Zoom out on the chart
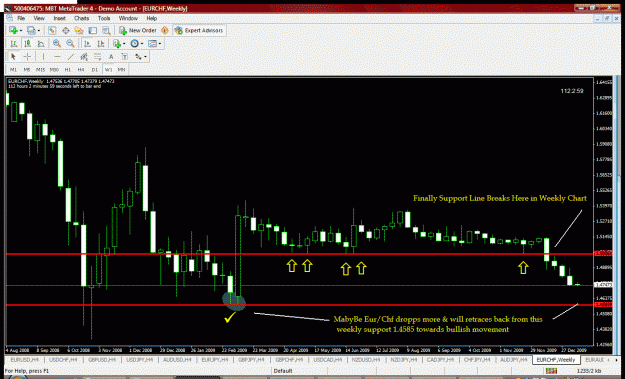 click(x=70, y=43)
